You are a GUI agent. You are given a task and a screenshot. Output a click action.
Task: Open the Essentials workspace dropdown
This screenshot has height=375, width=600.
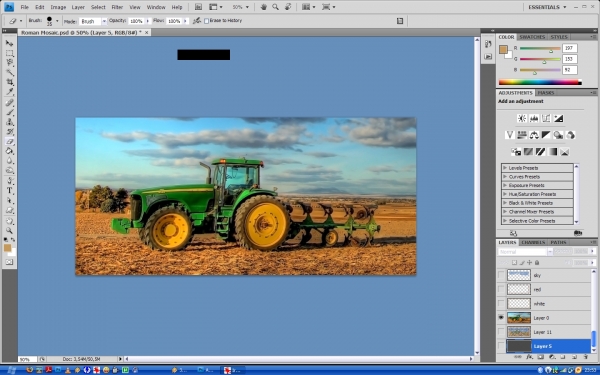coord(547,7)
